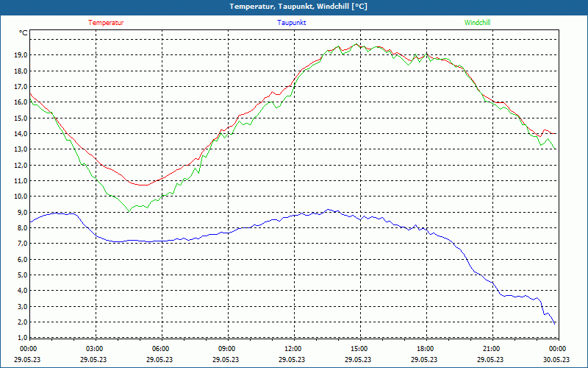Click the °C unit label on the axis
Viewport: 588px width, 368px height.
click(24, 33)
